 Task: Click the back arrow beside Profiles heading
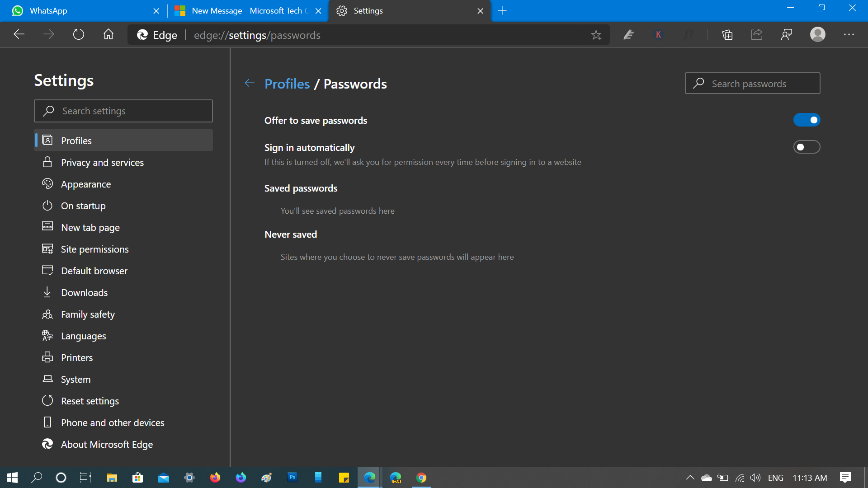[250, 83]
